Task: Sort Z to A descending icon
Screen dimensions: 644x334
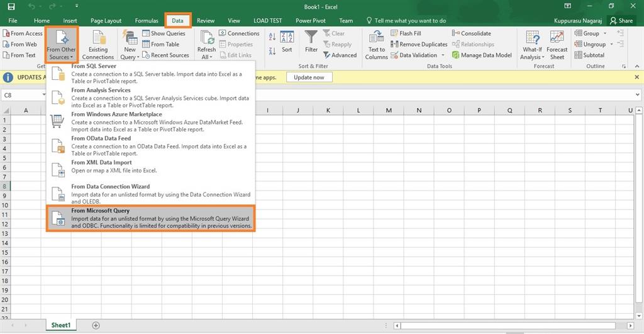Action: (272, 51)
